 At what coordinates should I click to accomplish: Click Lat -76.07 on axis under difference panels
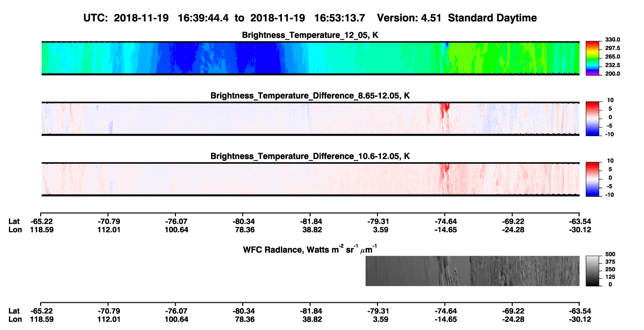[175, 221]
